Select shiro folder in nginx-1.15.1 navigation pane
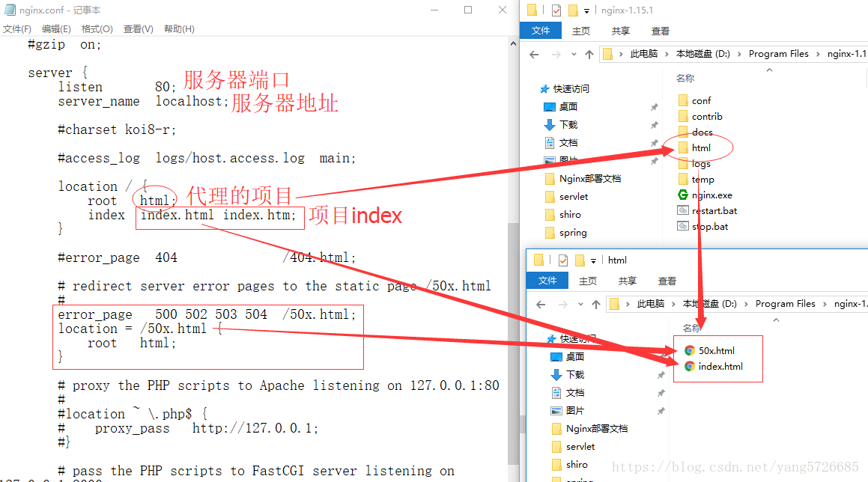Image resolution: width=868 pixels, height=482 pixels. [563, 215]
